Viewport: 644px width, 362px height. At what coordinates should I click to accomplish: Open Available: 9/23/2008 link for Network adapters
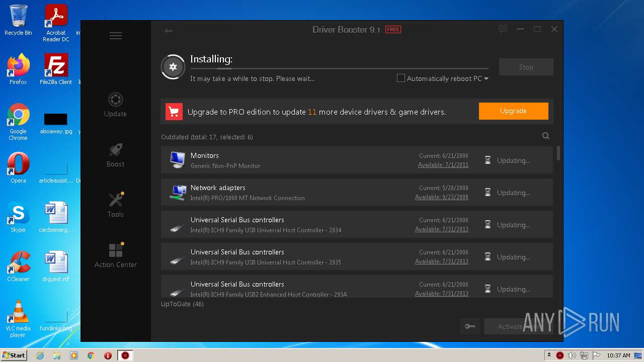pyautogui.click(x=441, y=197)
